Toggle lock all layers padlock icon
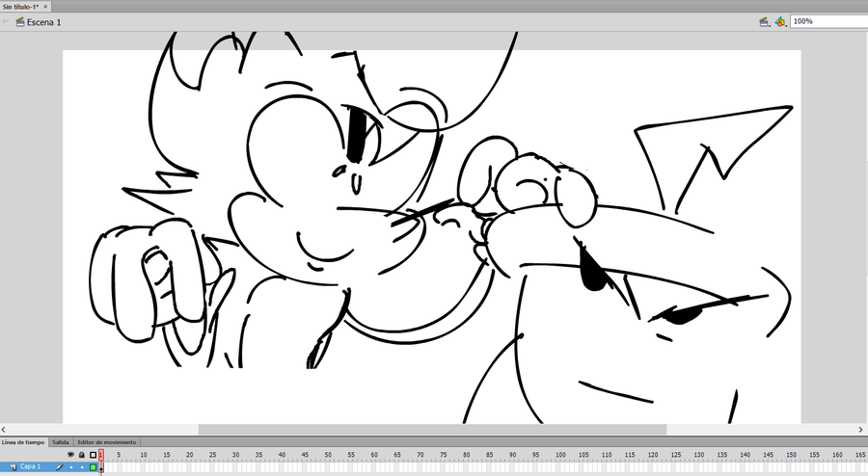Image resolution: width=868 pixels, height=476 pixels. point(81,455)
